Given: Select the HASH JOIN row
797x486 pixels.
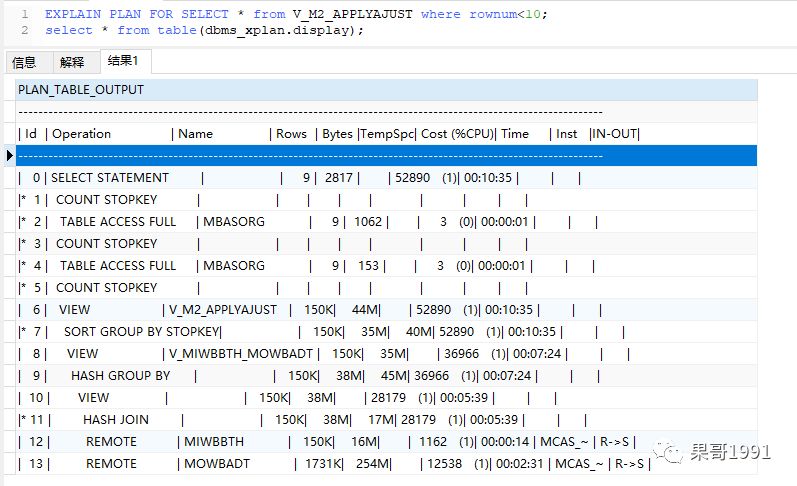Looking at the screenshot, I should pyautogui.click(x=386, y=419).
